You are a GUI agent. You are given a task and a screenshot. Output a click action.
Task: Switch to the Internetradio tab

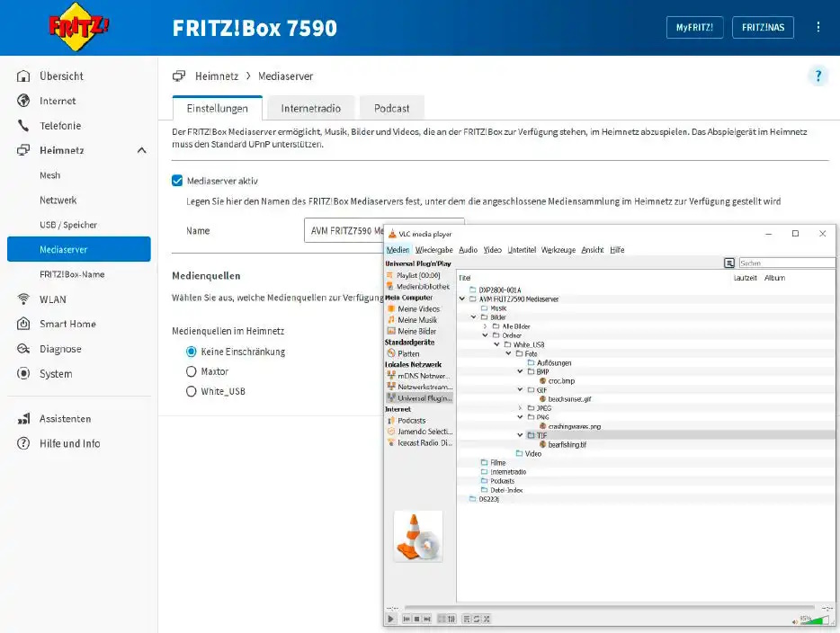pyautogui.click(x=310, y=108)
